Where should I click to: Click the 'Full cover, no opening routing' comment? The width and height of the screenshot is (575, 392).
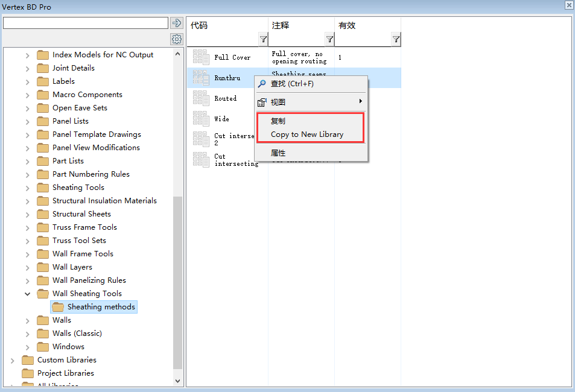[x=299, y=57]
